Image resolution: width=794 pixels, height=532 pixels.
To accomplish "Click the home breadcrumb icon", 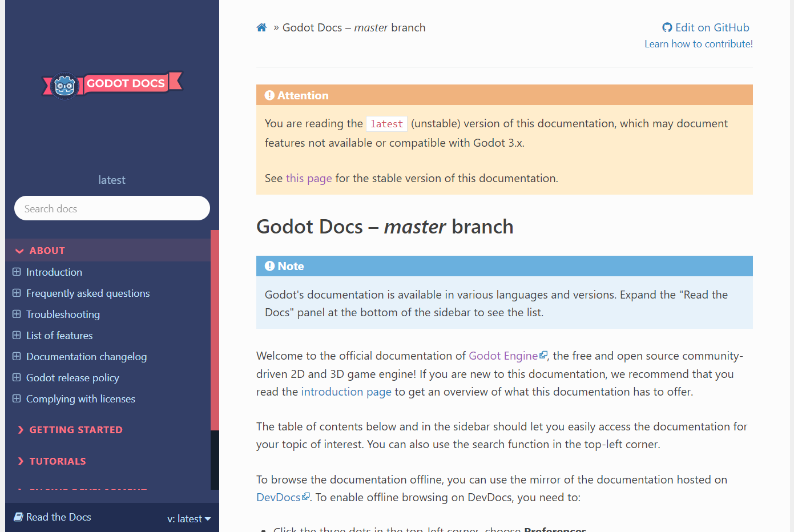I will pyautogui.click(x=261, y=27).
